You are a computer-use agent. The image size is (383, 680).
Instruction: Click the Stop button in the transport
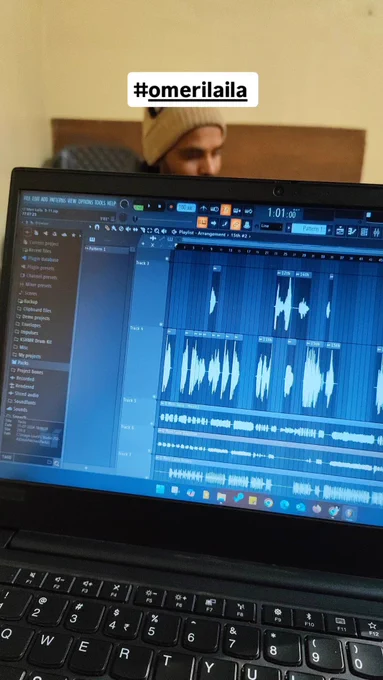pyautogui.click(x=160, y=206)
